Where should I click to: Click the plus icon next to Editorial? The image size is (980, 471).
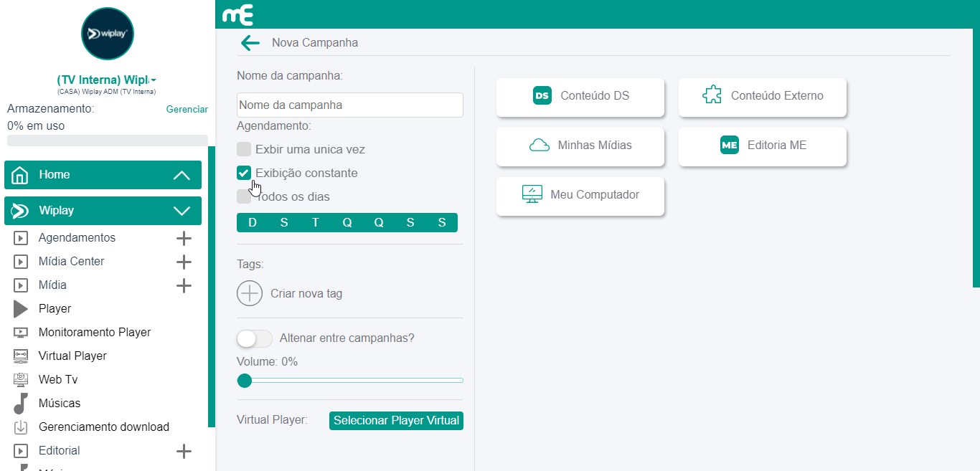click(184, 451)
